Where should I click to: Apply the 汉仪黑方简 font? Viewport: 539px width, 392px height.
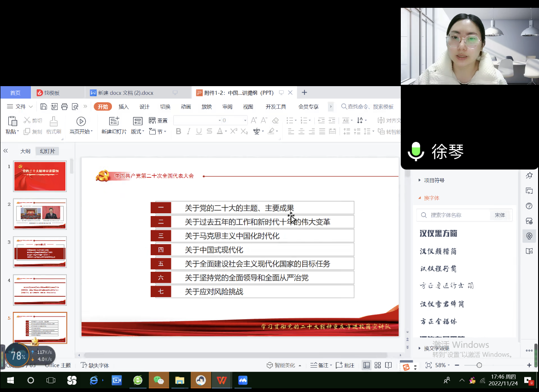point(438,234)
